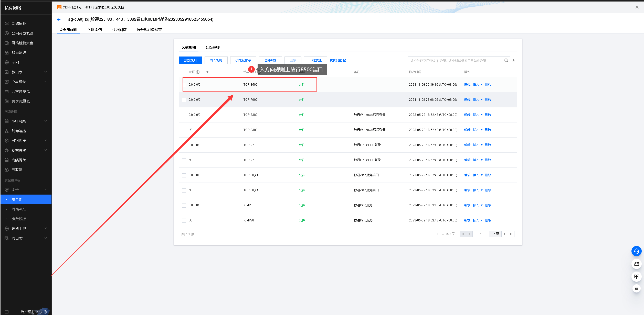This screenshot has height=315, width=644.
Task: Check the ICMPv6 rule row checkbox
Action: tap(184, 221)
